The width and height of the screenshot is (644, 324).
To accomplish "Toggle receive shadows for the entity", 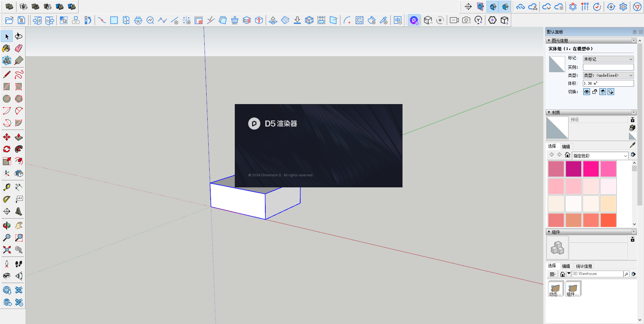I will (x=603, y=92).
